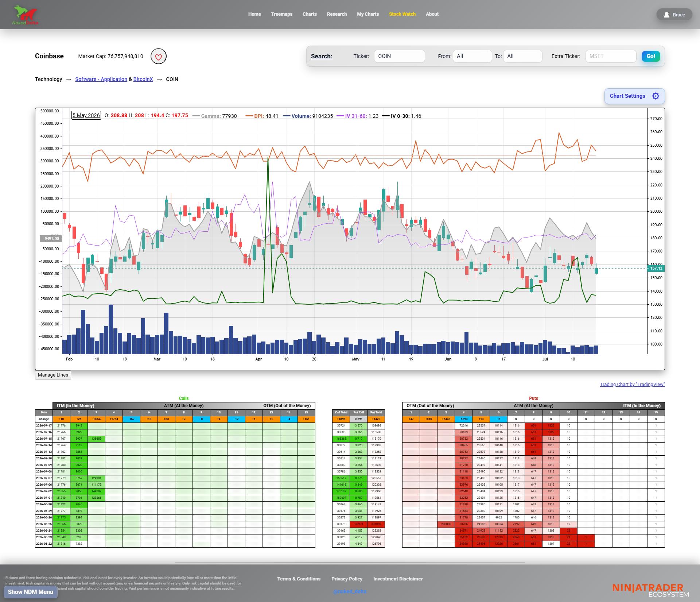Open the Privacy Policy link
Screen dimensions: 700x602
[x=347, y=579]
